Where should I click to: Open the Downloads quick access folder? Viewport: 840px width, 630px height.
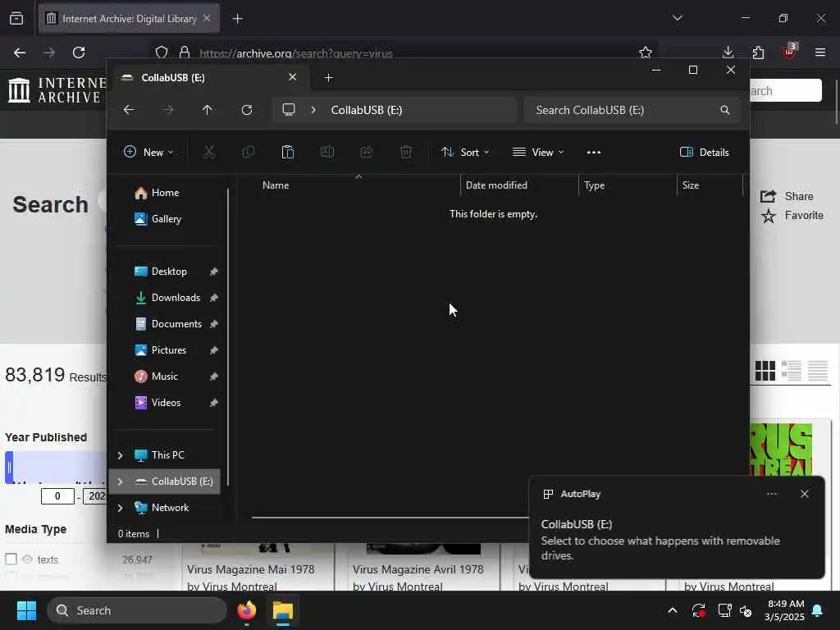pos(176,298)
